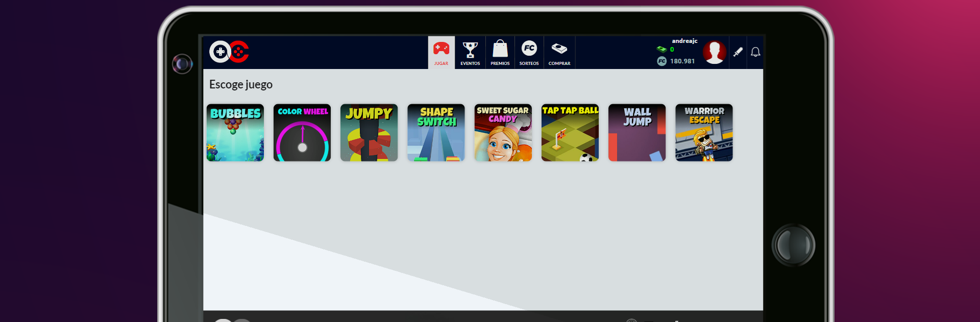Click the green cash balance icon
Viewport: 980px width, 322px height.
tap(661, 50)
